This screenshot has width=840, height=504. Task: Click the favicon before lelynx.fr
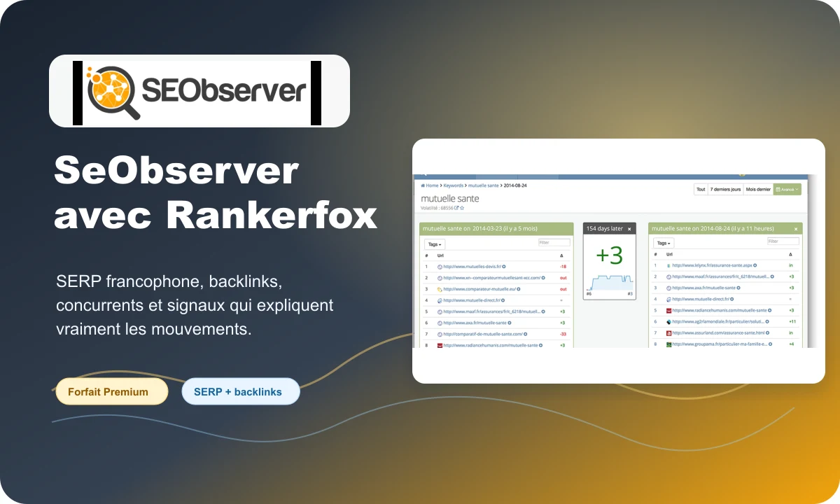point(668,266)
